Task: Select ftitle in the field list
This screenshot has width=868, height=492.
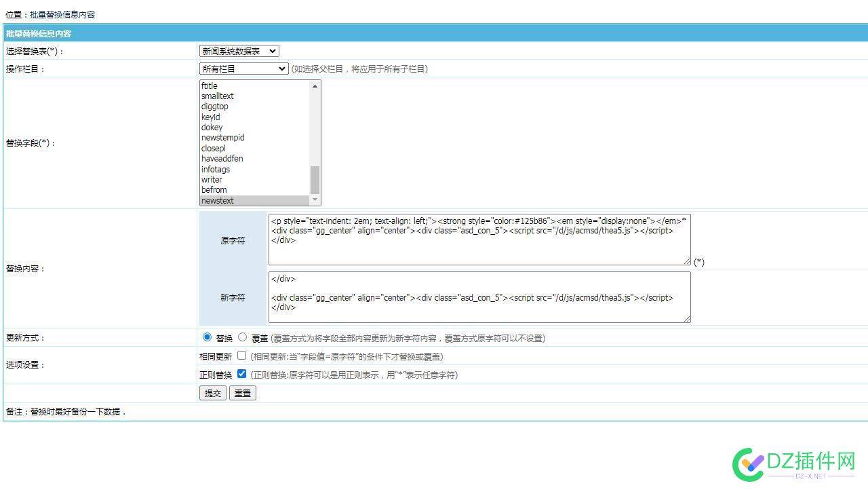Action: (254, 86)
